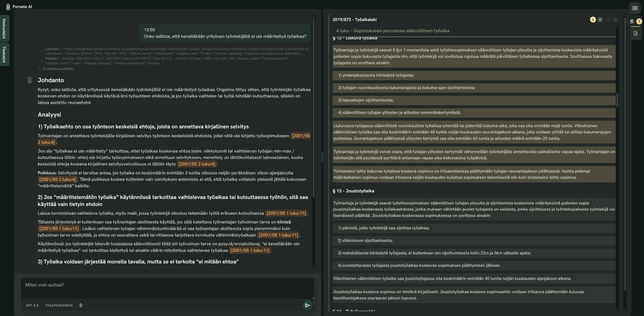
Task: Click the statute text inner scrollbar thumb
Action: point(617,100)
